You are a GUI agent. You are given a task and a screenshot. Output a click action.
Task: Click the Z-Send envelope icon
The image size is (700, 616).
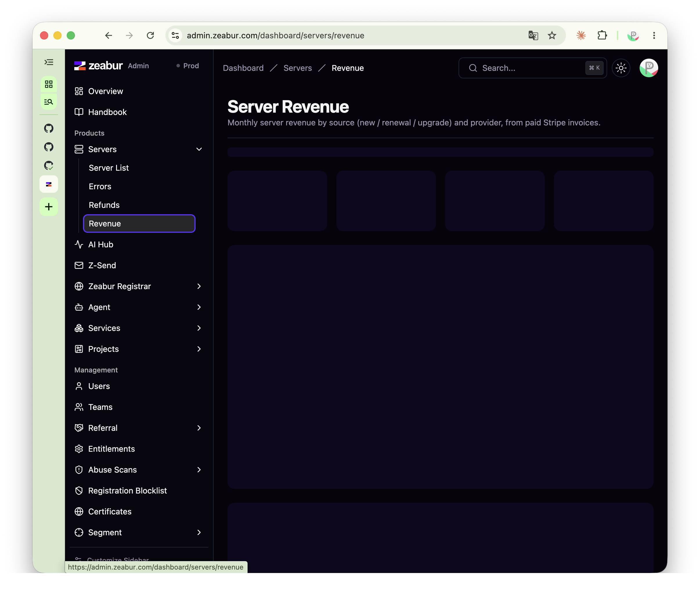click(79, 265)
